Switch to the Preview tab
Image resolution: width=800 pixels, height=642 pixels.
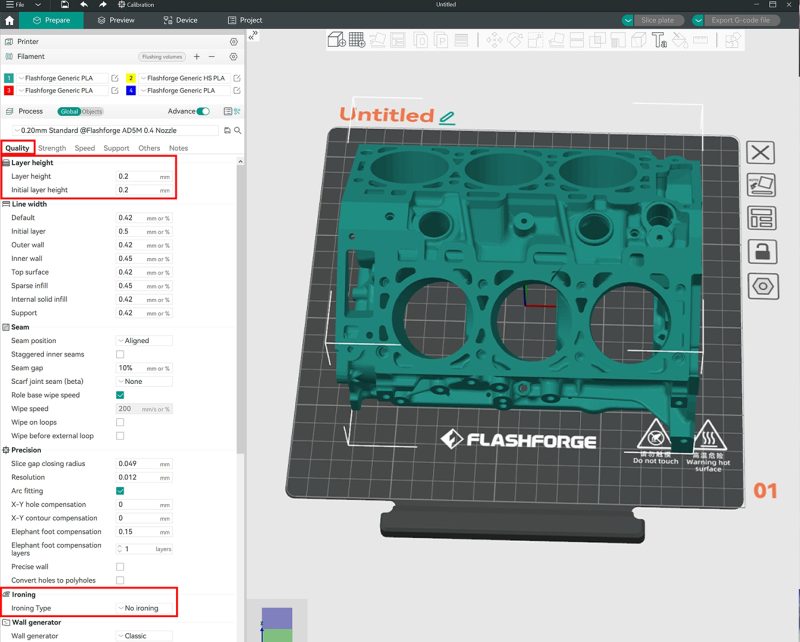pyautogui.click(x=116, y=20)
